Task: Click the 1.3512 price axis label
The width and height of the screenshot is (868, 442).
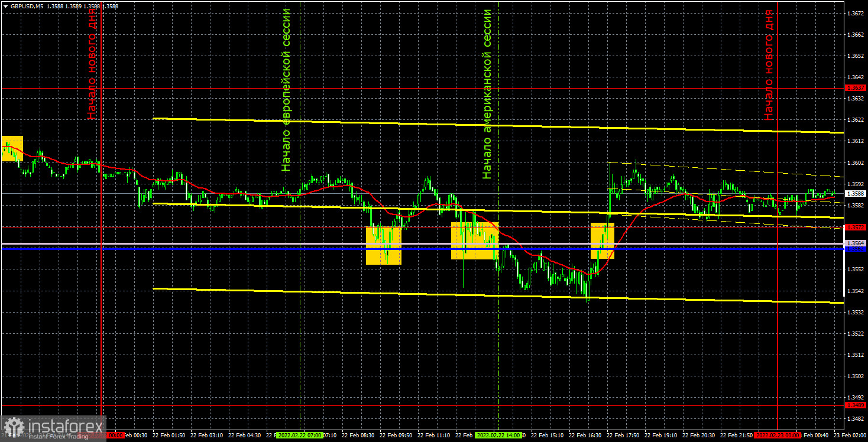Action: [856, 355]
